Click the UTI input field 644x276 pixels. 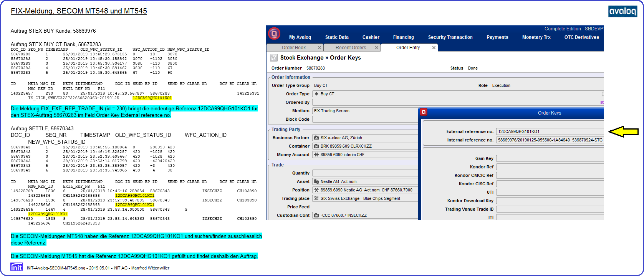coord(550,192)
